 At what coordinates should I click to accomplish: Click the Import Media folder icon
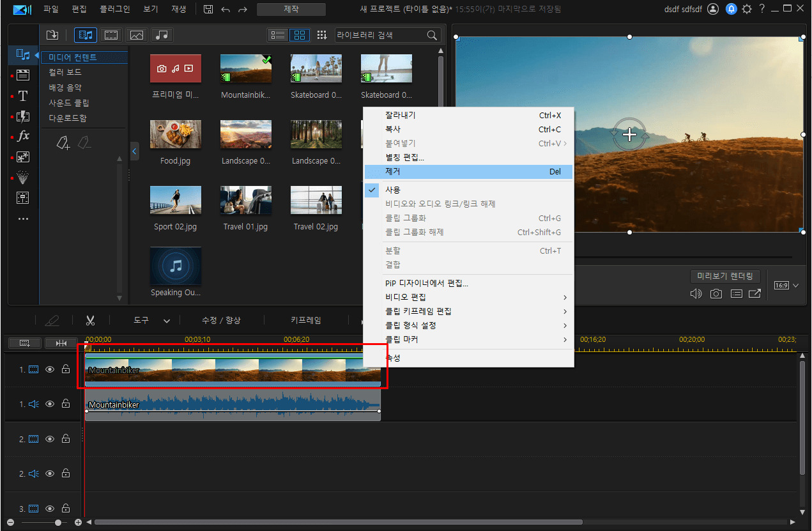[x=52, y=35]
